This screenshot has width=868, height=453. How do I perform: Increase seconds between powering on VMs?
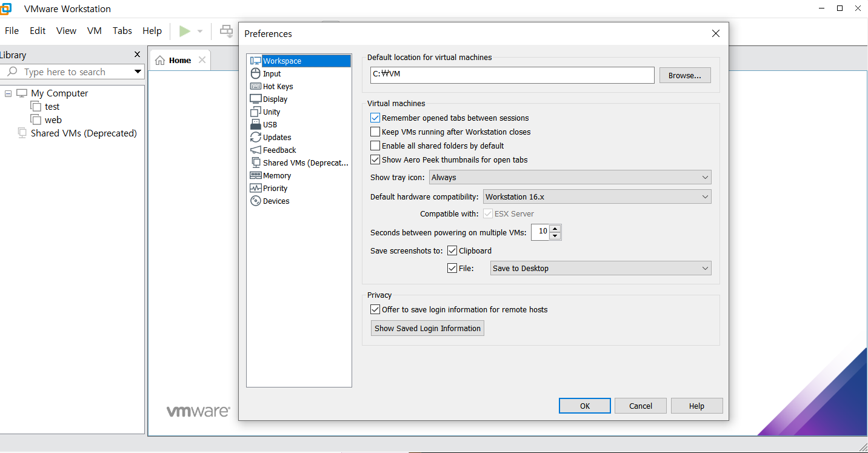[555, 229]
